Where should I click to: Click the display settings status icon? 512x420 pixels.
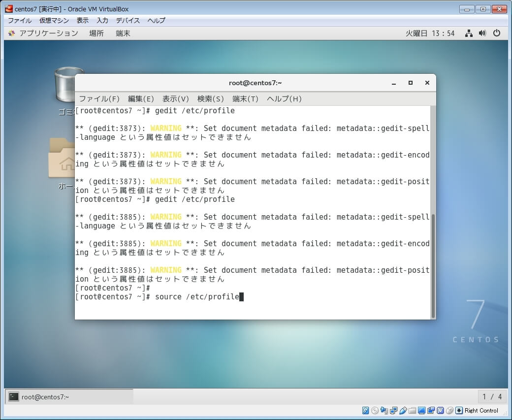(x=422, y=411)
